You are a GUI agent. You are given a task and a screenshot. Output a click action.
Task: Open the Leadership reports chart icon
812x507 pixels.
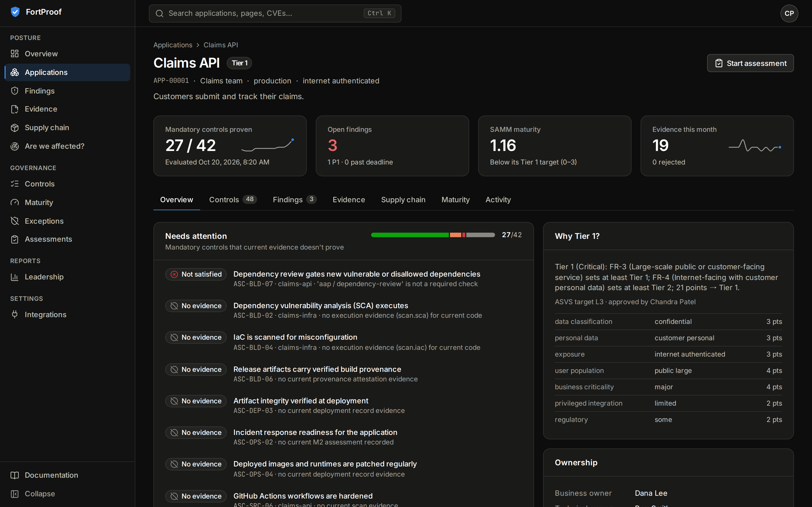click(x=14, y=277)
